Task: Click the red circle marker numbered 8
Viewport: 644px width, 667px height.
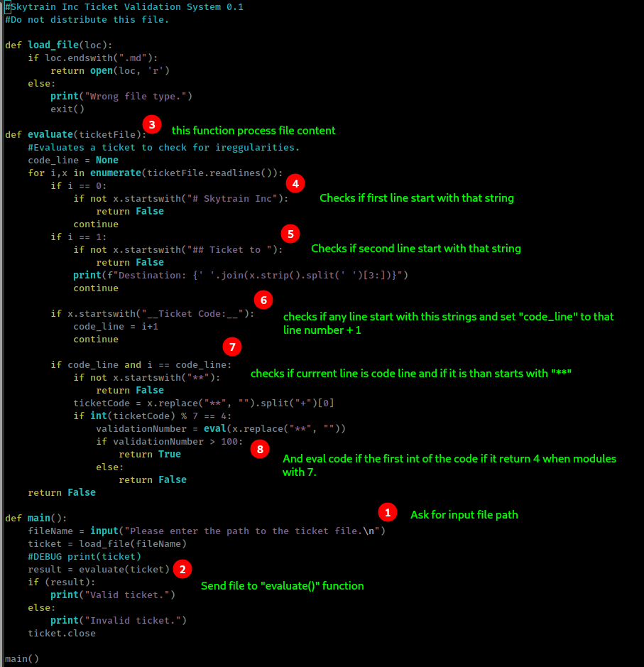Action: point(261,449)
